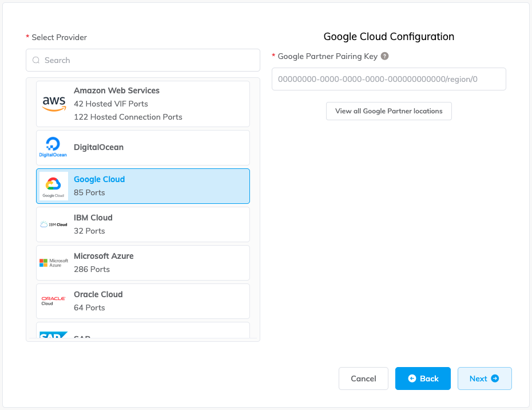Select the IBM Cloud provider entry
The height and width of the screenshot is (410, 532).
point(143,224)
